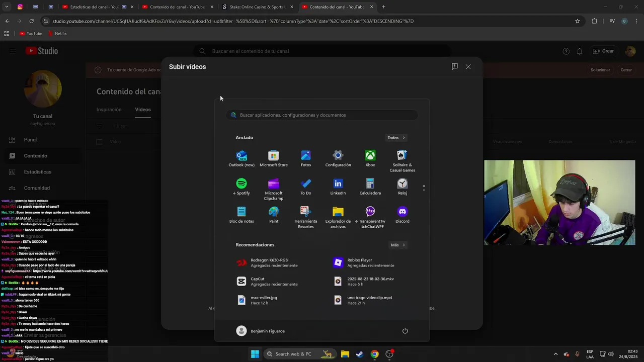Image resolution: width=644 pixels, height=362 pixels.
Task: Click Solucionar in the Ads banner
Action: (x=600, y=70)
